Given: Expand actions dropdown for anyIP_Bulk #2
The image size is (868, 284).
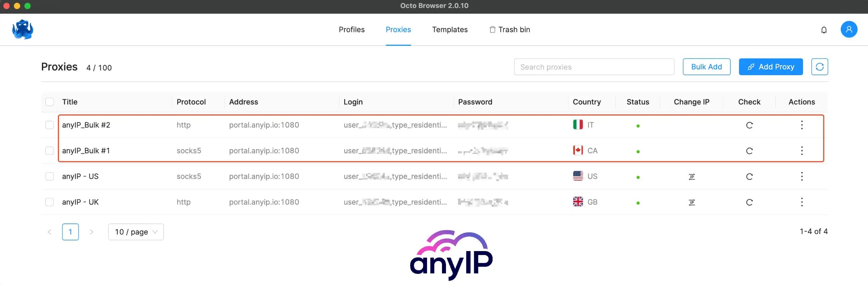Looking at the screenshot, I should click(x=801, y=125).
